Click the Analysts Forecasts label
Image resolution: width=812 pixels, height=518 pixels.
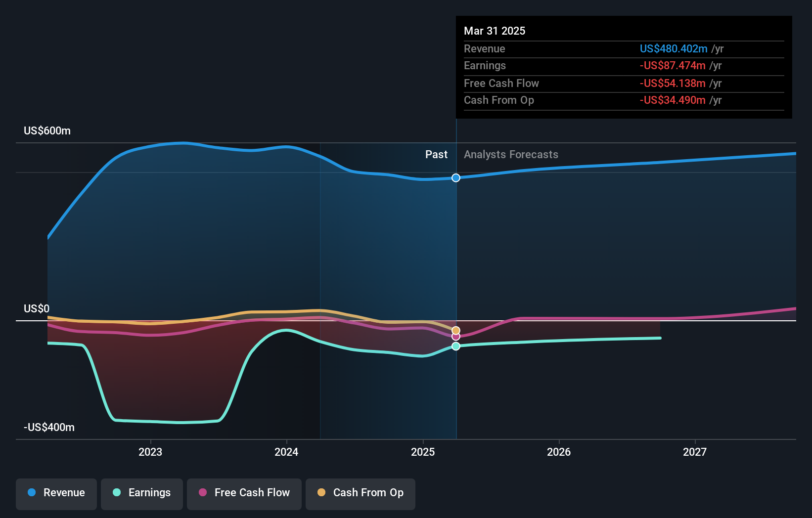pos(511,155)
